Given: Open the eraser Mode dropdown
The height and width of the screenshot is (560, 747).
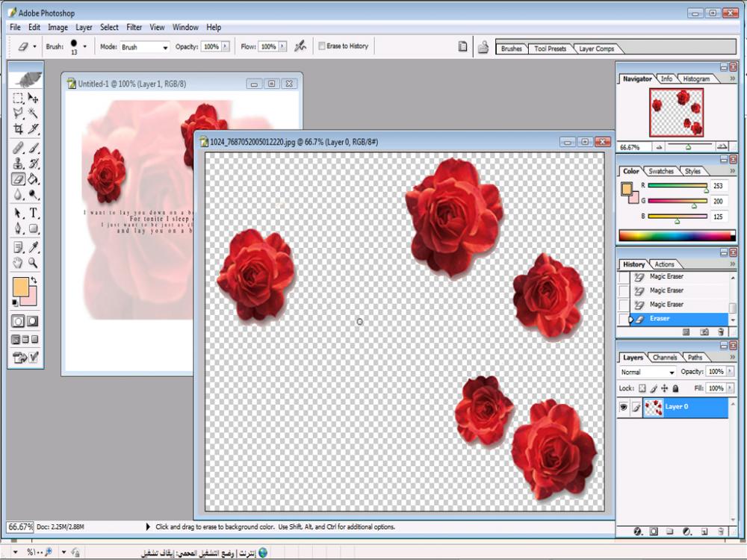Looking at the screenshot, I should [145, 47].
